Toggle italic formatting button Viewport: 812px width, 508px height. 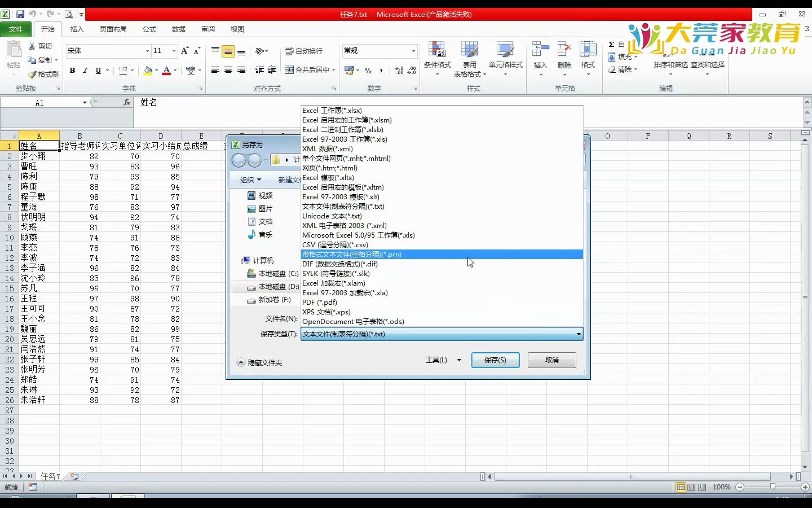pos(85,71)
